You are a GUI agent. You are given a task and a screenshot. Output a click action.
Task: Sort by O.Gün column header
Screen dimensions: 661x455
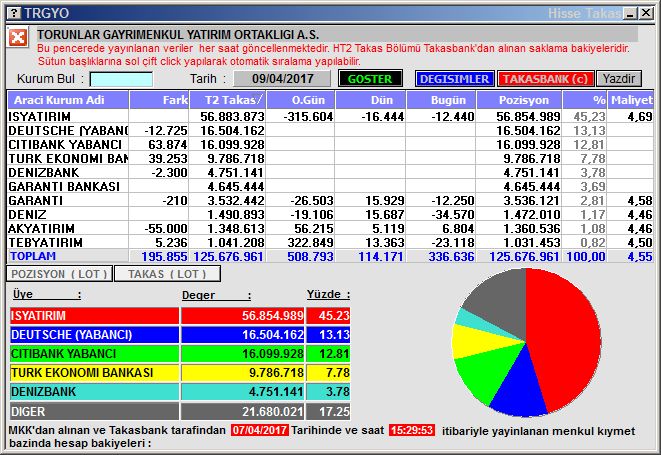(x=301, y=100)
